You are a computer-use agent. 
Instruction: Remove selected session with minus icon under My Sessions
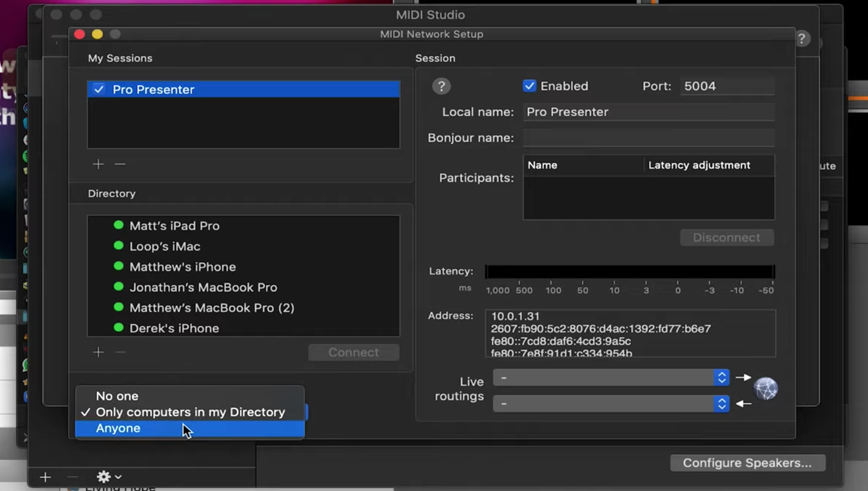[x=120, y=164]
